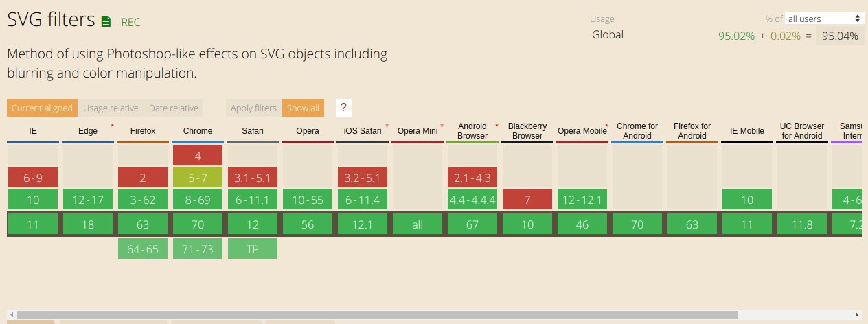This screenshot has height=324, width=868.
Task: Select Current aligned view mode
Action: (42, 108)
